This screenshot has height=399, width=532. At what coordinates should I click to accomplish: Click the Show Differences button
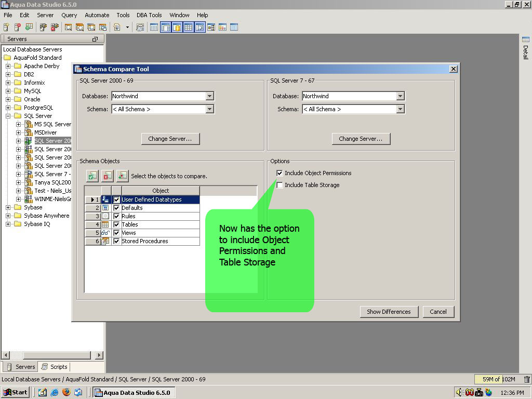click(x=389, y=312)
